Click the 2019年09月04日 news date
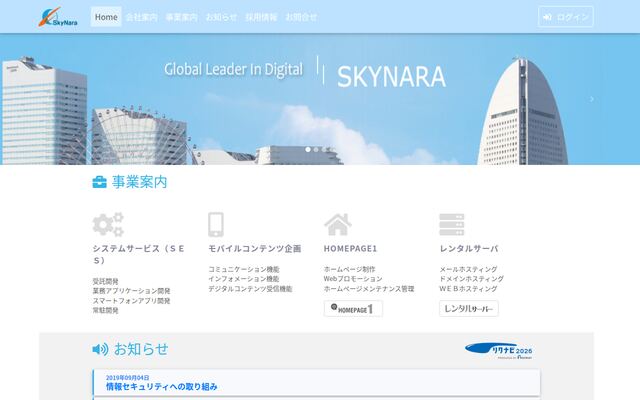The height and width of the screenshot is (400, 640). [x=128, y=378]
